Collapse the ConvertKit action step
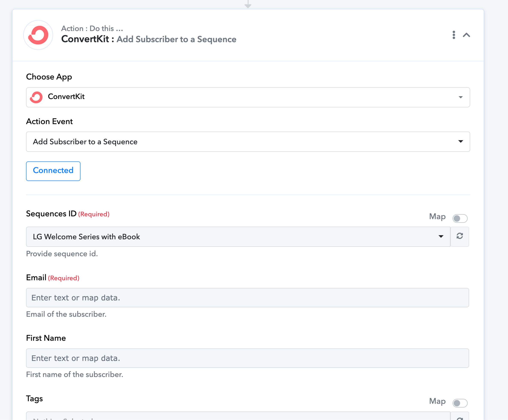 point(466,35)
